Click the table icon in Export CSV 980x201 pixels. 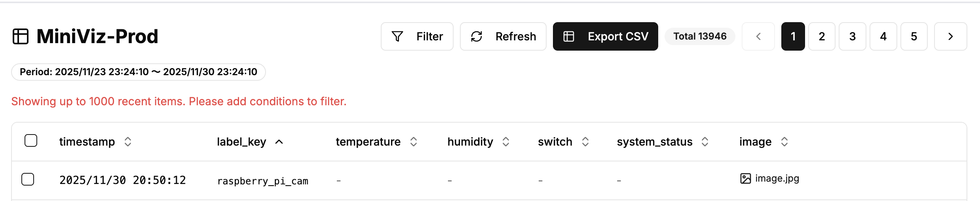(x=569, y=36)
